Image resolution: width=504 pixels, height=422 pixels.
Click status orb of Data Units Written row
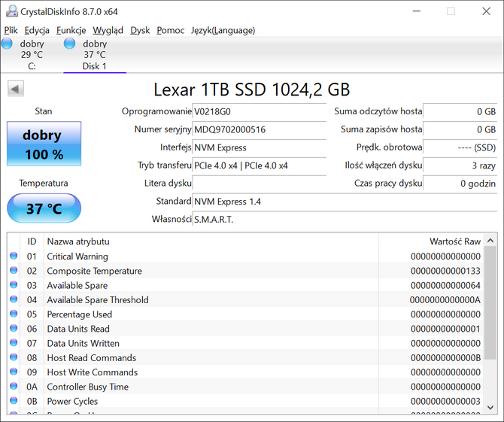(14, 342)
